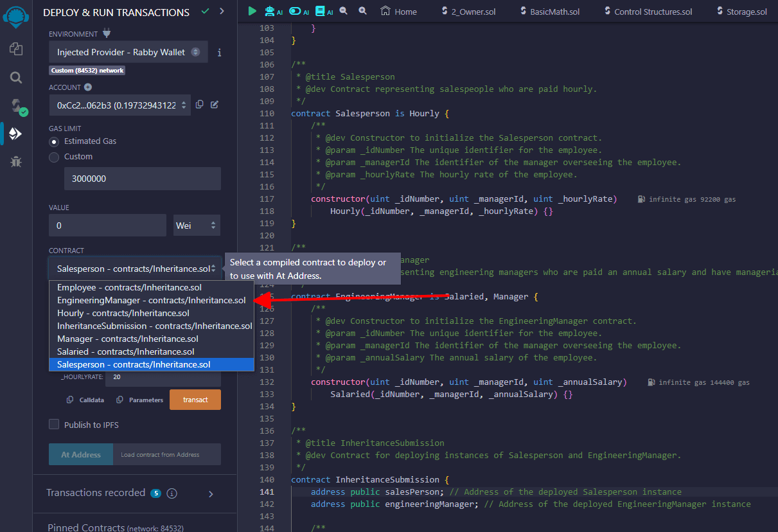Zoom out the editor font
The height and width of the screenshot is (532, 778).
344,11
